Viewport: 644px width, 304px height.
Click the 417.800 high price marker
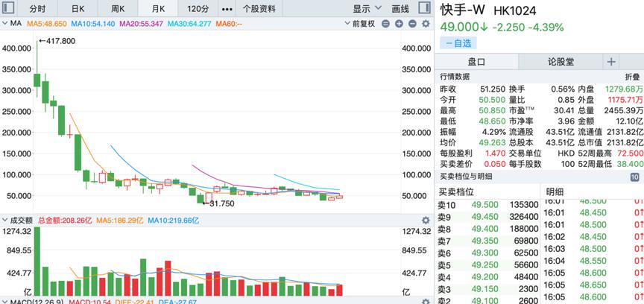pyautogui.click(x=57, y=41)
